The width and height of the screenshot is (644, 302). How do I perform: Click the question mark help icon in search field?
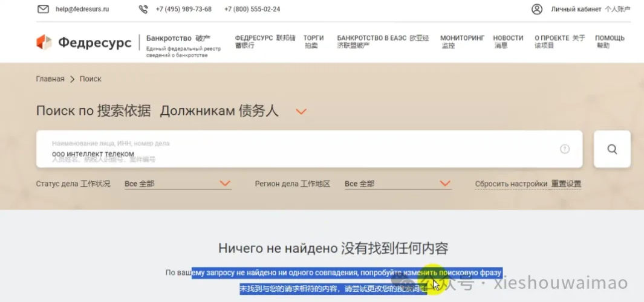(x=565, y=149)
